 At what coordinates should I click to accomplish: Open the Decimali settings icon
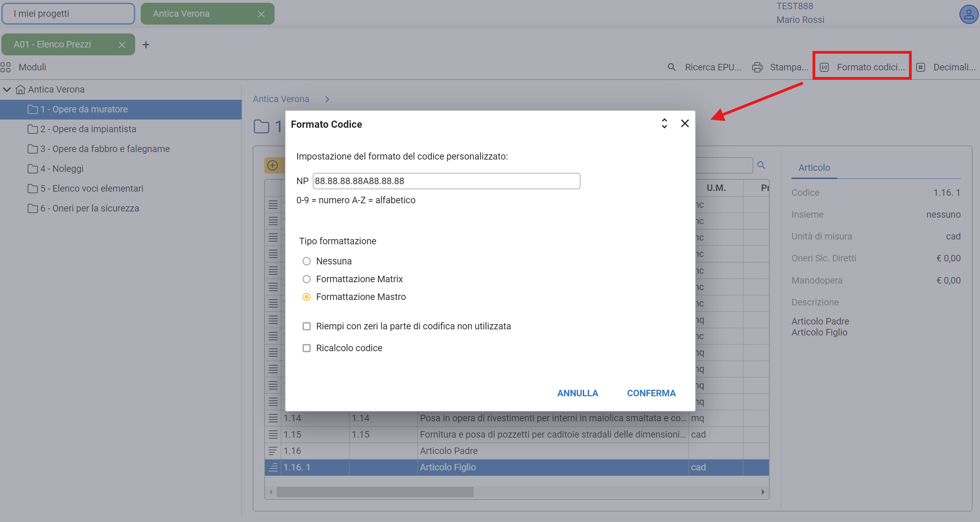920,67
